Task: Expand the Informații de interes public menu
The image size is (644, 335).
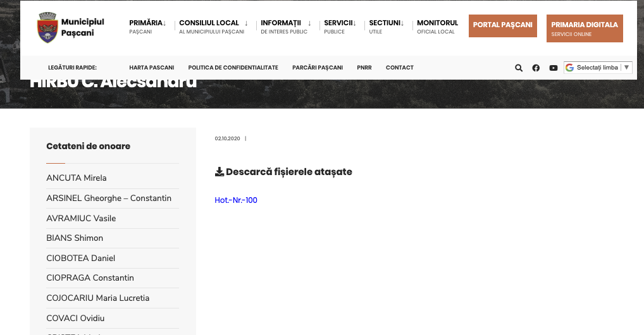Action: [285, 27]
